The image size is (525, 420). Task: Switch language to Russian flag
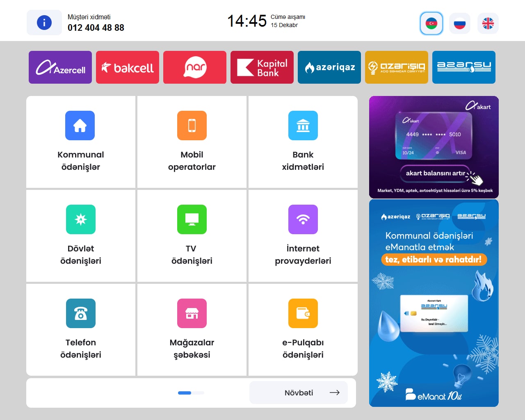(459, 23)
